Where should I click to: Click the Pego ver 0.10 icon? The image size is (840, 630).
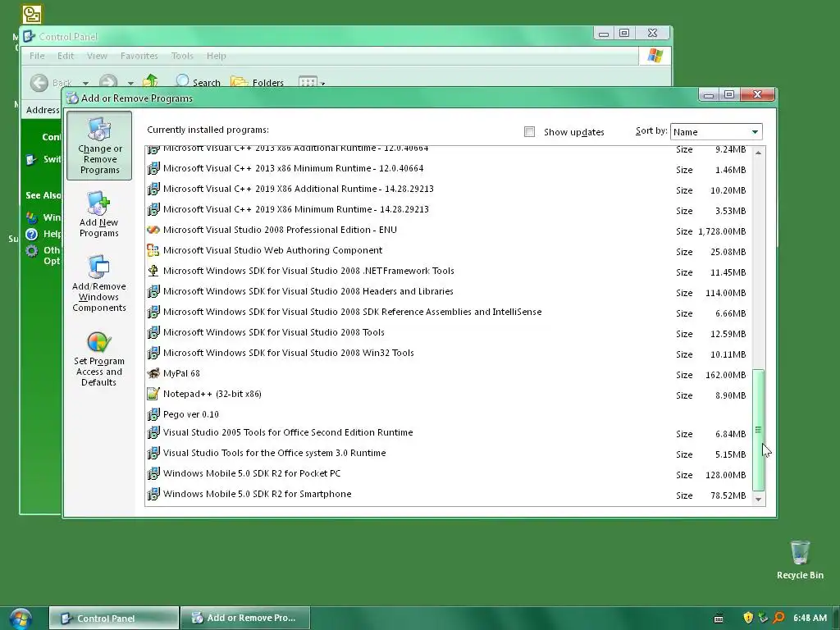(153, 414)
